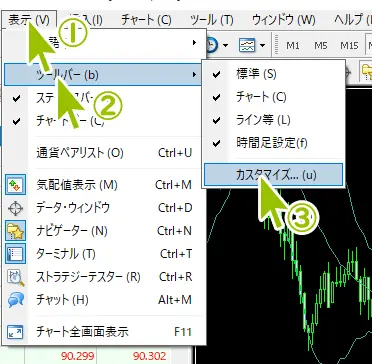
Task: Click the データ・ウィンドウ crosshair icon
Action: (15, 208)
